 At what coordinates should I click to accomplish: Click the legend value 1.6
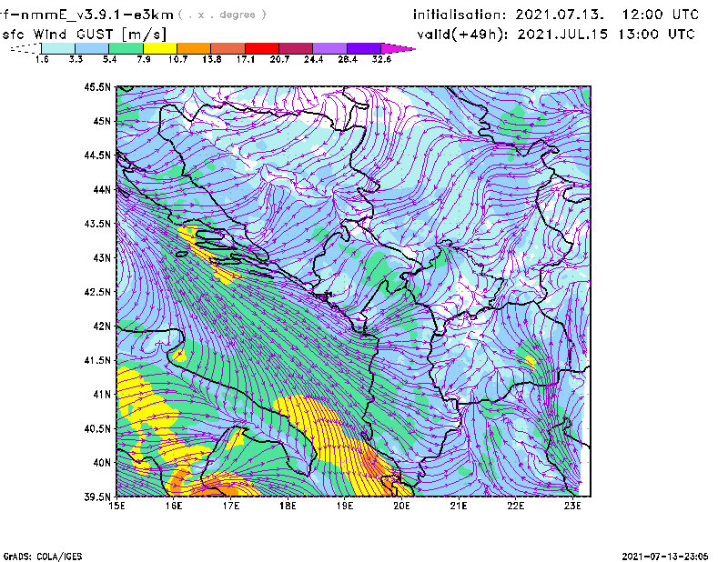(42, 59)
